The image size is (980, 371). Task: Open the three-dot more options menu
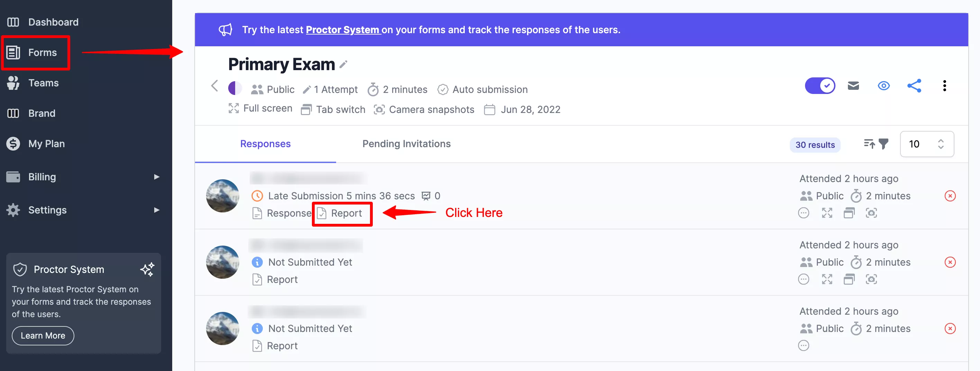[x=944, y=86]
